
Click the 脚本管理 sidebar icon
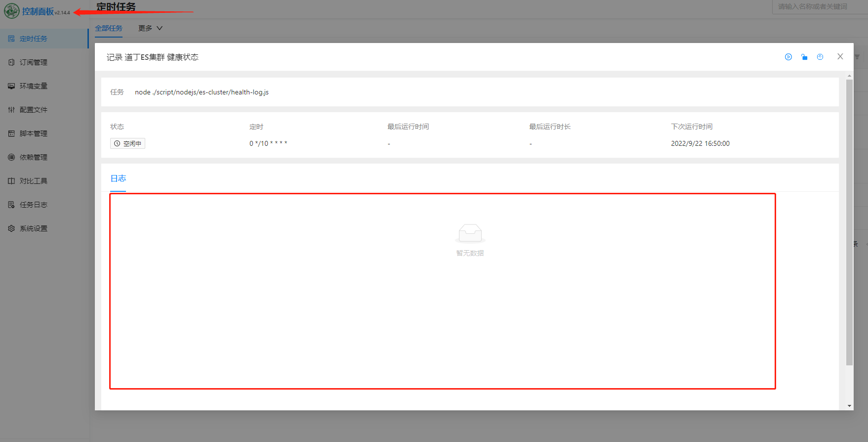click(11, 133)
